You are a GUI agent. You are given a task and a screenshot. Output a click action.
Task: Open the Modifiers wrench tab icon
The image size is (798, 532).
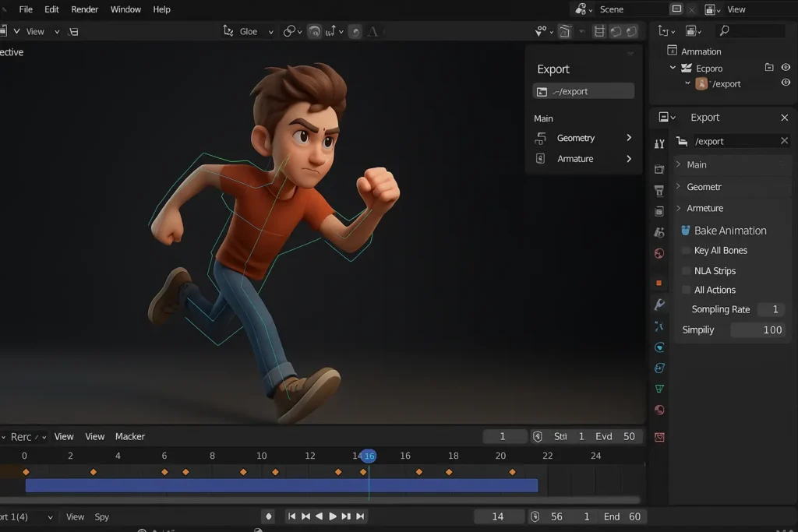[659, 305]
